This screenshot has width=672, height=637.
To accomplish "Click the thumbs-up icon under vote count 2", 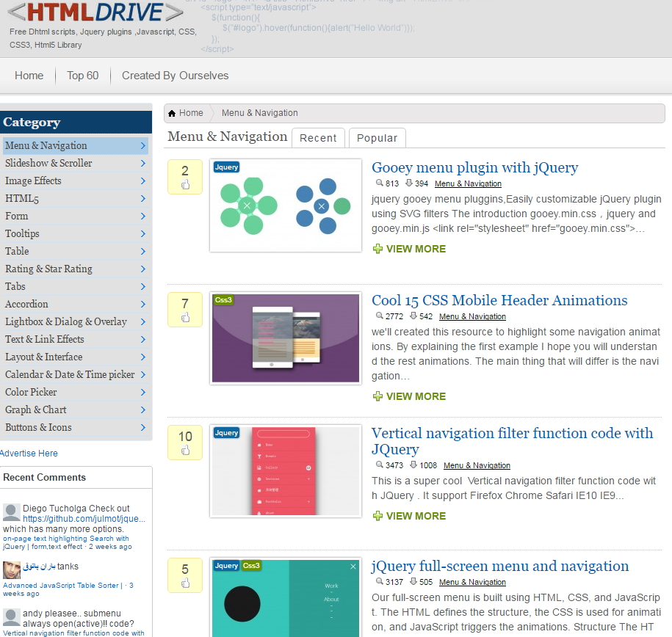I will 185,185.
